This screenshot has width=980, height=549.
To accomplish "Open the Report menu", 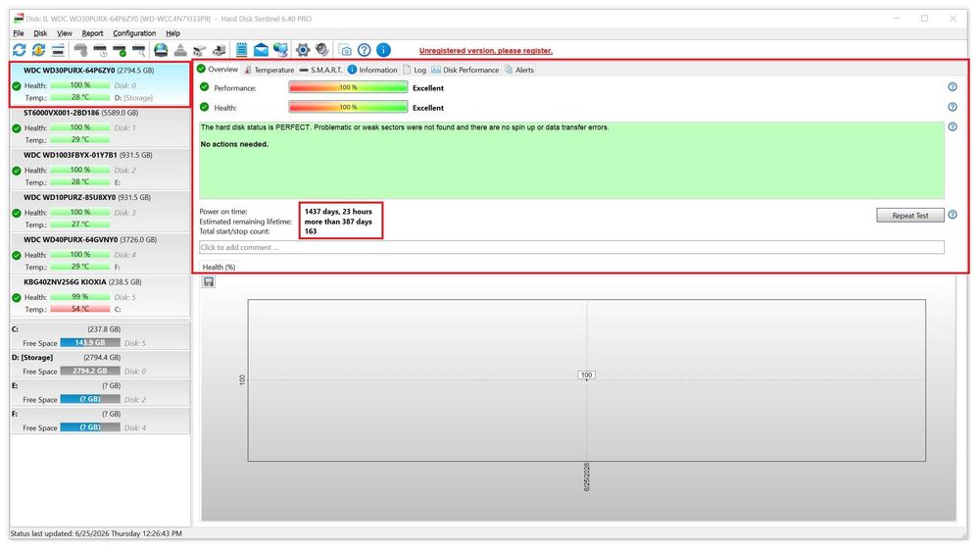I will 92,33.
